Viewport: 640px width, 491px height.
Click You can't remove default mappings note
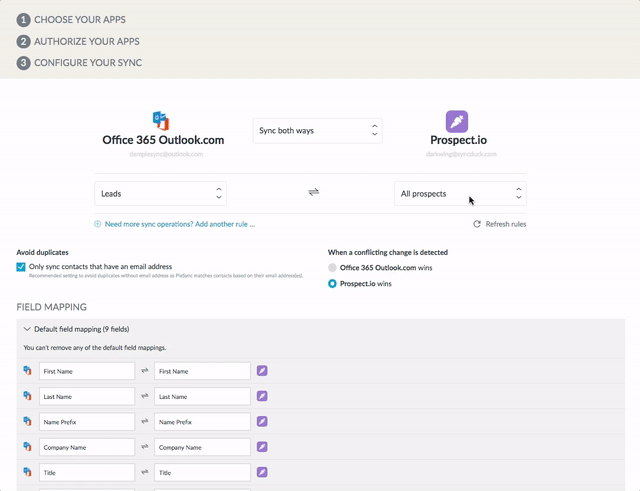(x=95, y=348)
